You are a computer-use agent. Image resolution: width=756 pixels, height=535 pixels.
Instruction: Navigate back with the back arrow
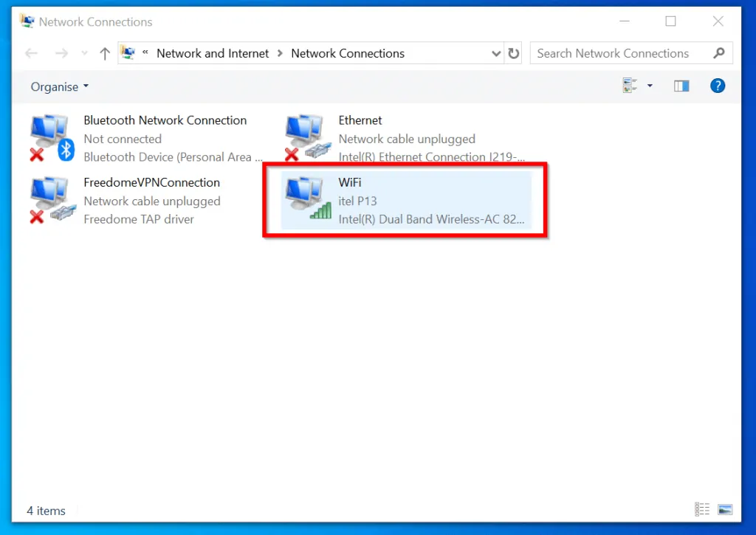click(x=30, y=52)
